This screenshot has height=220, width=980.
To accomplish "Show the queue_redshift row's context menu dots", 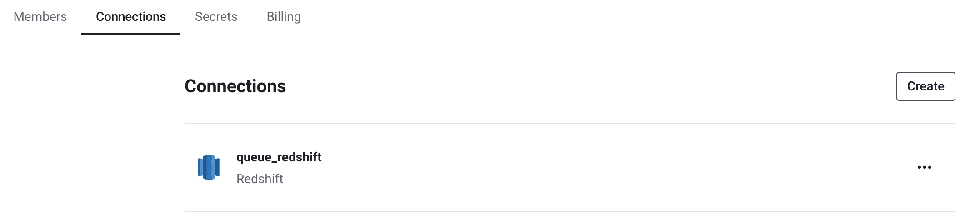I will point(924,167).
